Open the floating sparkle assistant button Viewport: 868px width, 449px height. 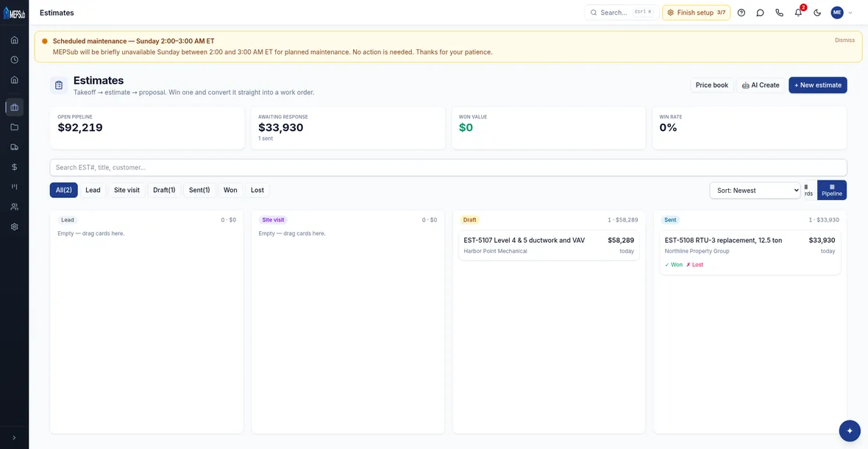click(x=850, y=431)
